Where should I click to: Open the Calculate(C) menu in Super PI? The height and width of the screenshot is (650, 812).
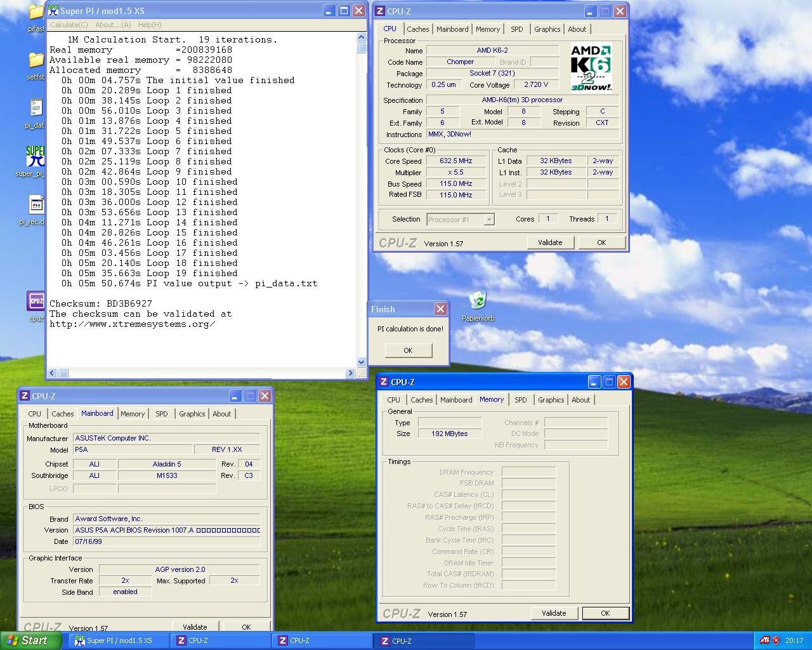click(x=69, y=25)
